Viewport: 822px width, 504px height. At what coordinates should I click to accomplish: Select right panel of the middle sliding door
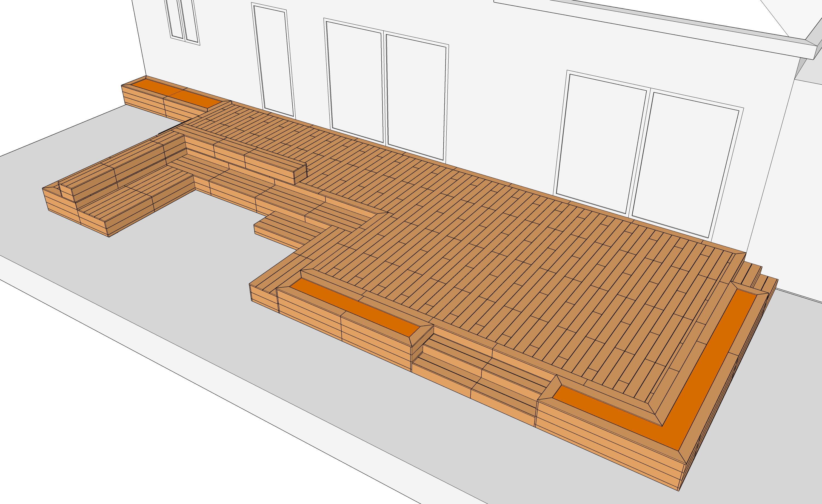(416, 97)
